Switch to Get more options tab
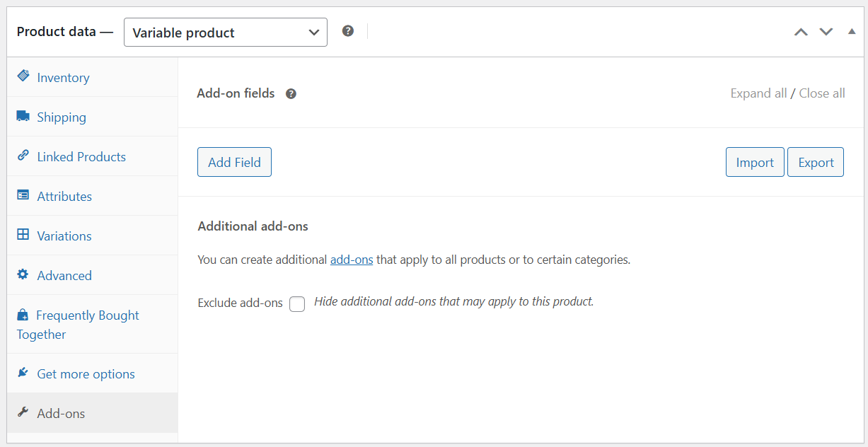Viewport: 868px width, 447px height. pos(86,374)
